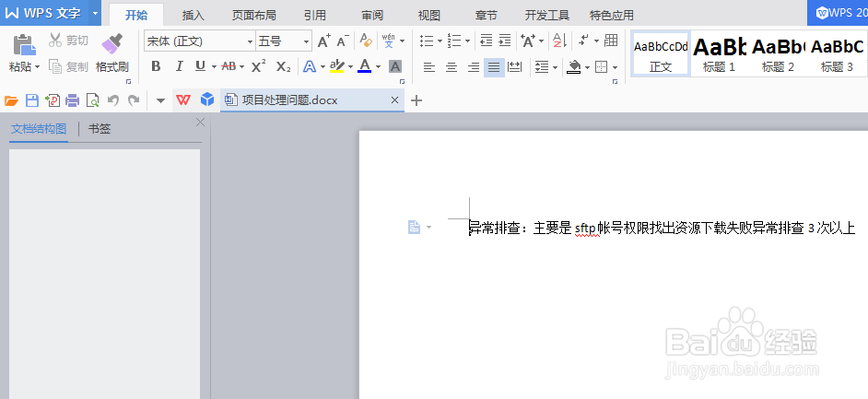The image size is (868, 399).
Task: Toggle strikethrough AB formatting
Action: (229, 67)
